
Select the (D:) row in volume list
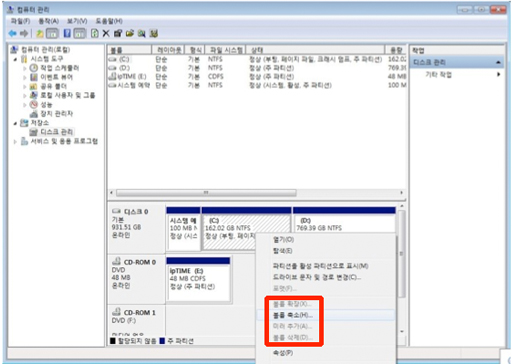(x=257, y=68)
